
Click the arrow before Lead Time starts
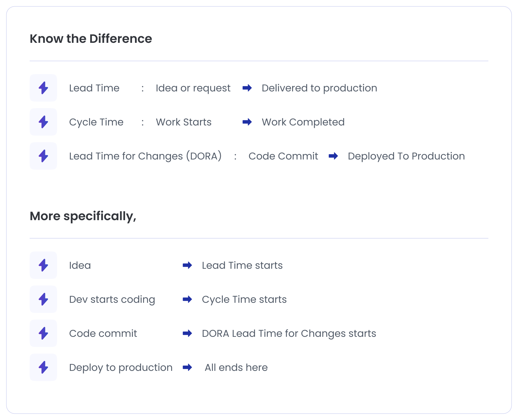coord(187,265)
